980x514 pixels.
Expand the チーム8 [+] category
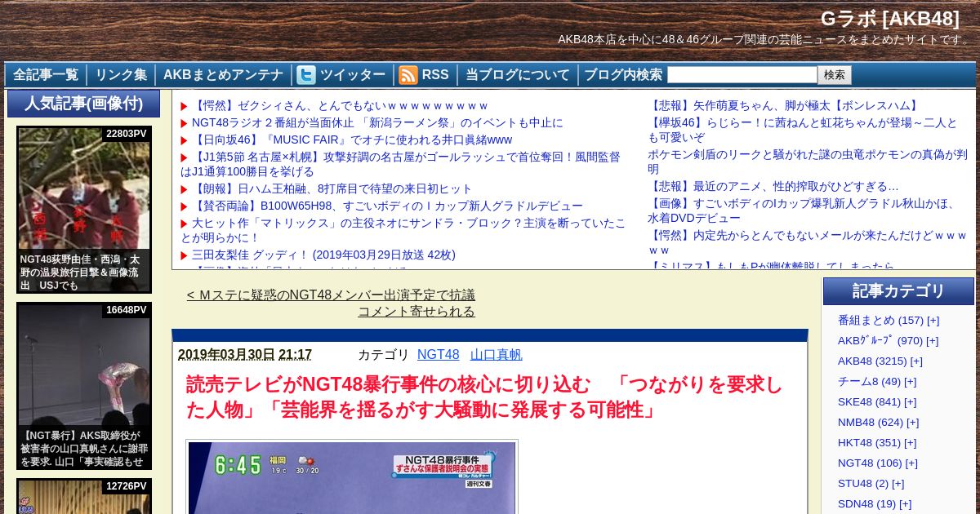point(911,382)
